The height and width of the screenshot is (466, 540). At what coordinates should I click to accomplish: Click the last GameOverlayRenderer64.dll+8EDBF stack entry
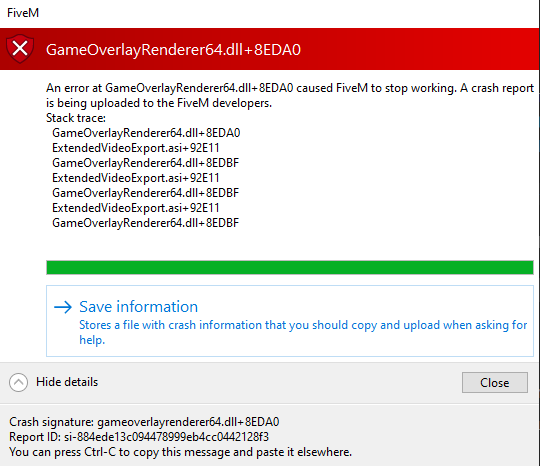(145, 223)
